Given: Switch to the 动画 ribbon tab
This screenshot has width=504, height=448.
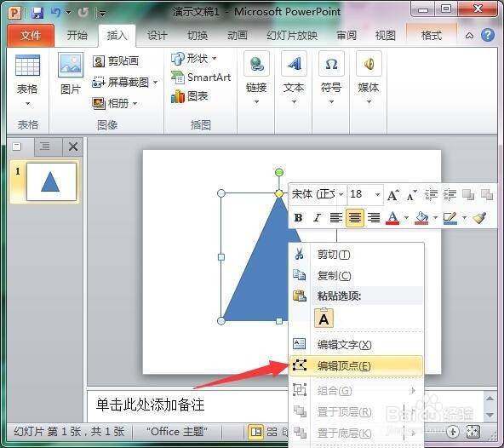Looking at the screenshot, I should pos(238,35).
